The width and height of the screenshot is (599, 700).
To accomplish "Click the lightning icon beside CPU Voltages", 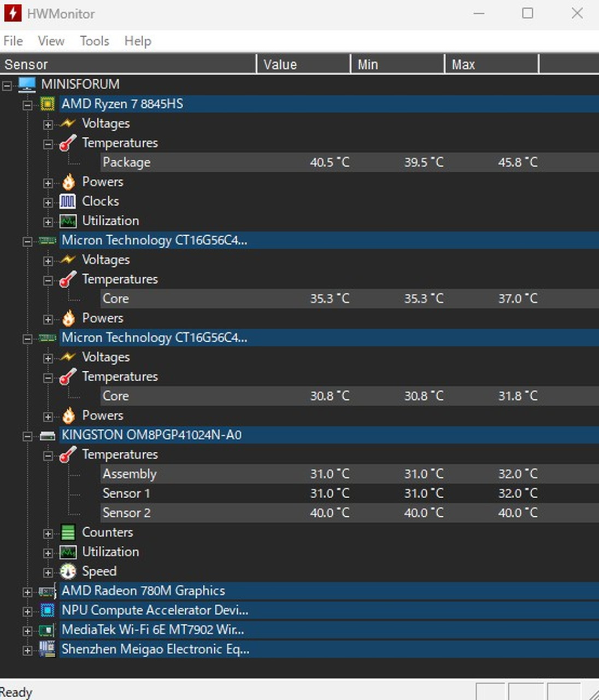I will [68, 124].
